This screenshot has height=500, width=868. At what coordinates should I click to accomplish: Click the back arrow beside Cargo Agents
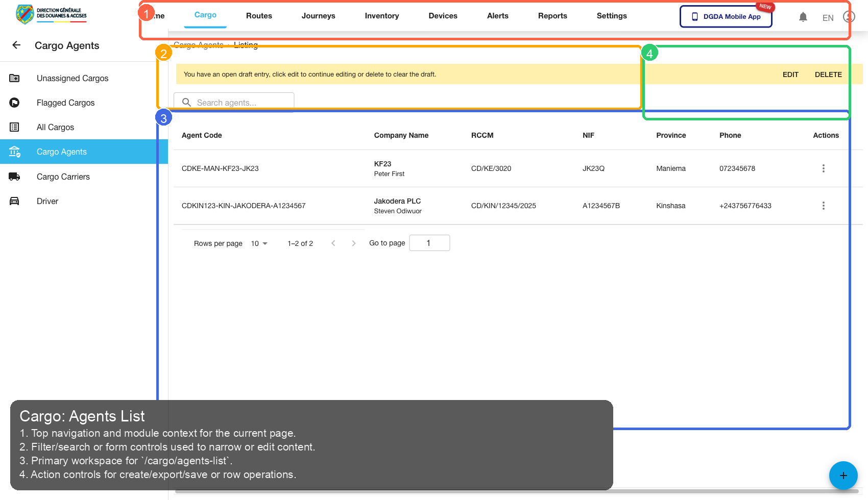tap(16, 45)
